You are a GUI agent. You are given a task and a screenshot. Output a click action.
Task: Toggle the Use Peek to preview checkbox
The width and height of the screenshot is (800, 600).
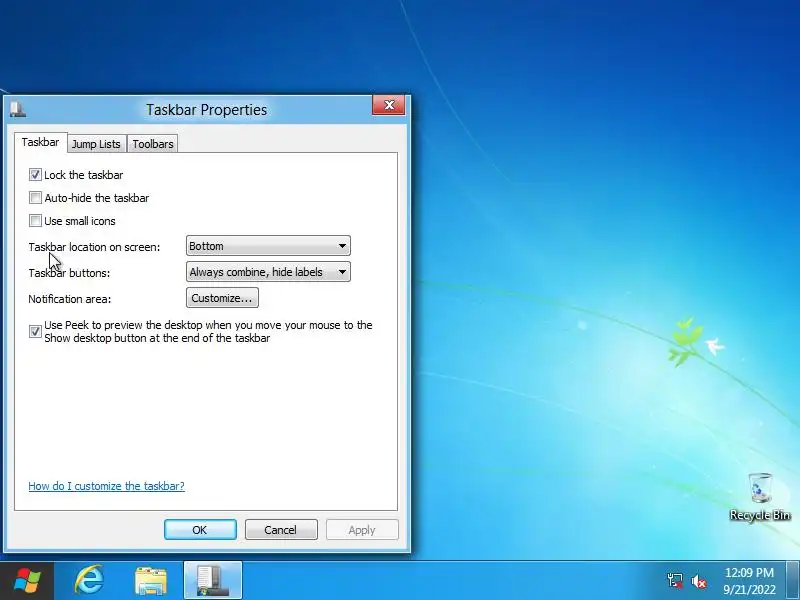pyautogui.click(x=35, y=332)
